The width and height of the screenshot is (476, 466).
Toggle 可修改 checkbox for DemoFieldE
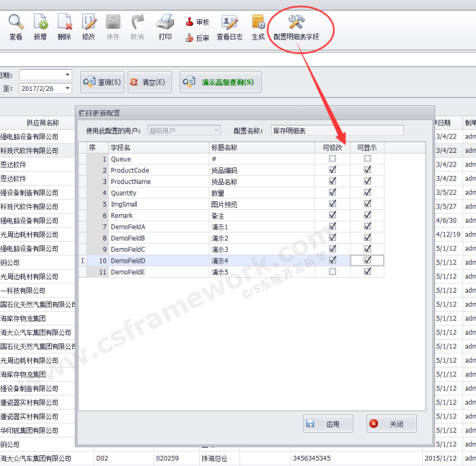pyautogui.click(x=333, y=272)
